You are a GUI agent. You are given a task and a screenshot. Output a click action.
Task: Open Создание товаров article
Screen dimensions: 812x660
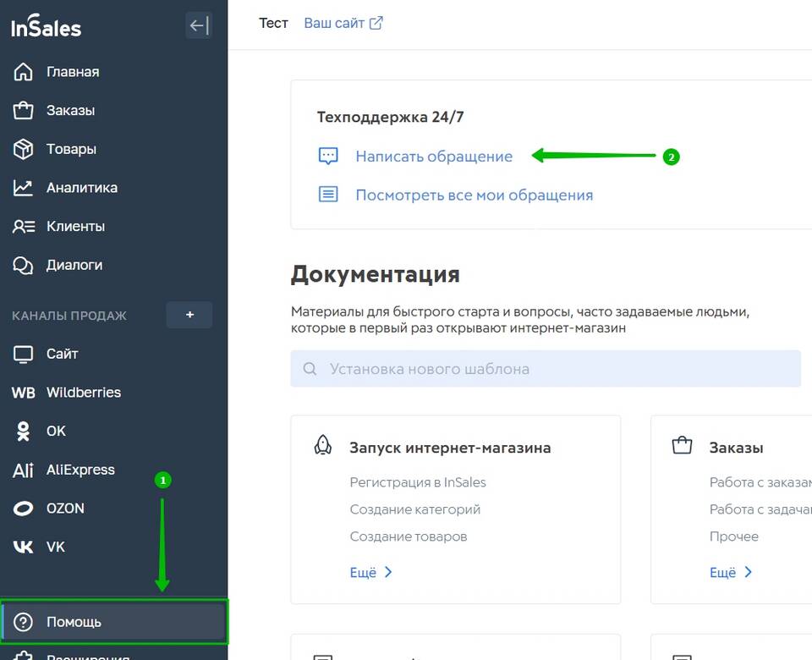[408, 536]
